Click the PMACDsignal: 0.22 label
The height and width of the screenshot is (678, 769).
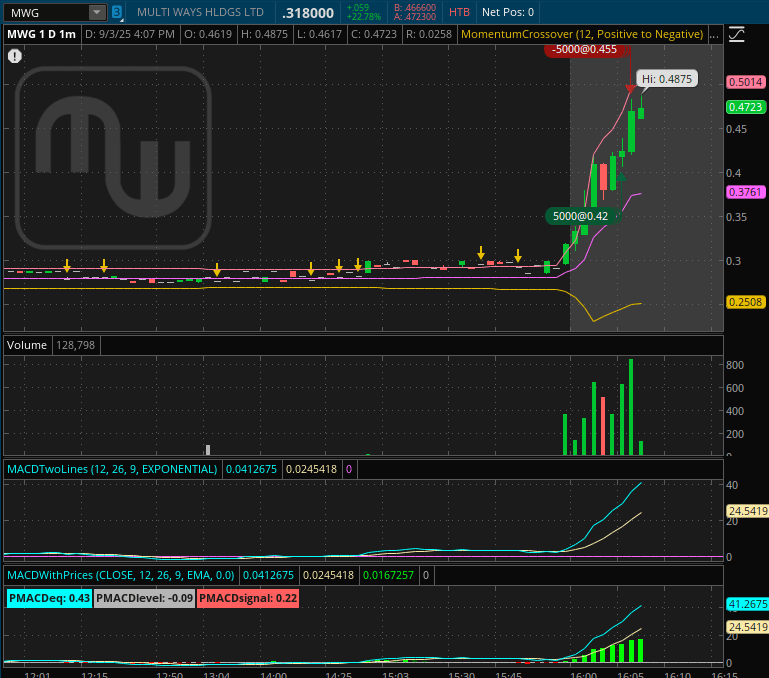(248, 599)
